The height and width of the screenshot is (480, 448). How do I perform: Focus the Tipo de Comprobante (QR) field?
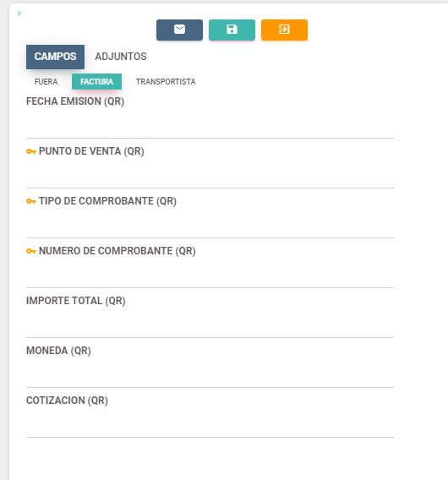click(x=210, y=224)
